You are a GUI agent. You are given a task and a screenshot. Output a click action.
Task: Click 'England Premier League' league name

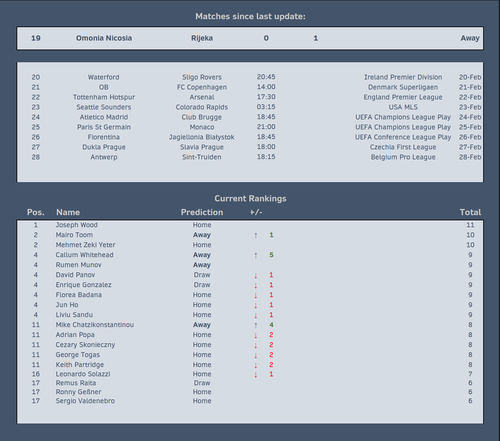tap(403, 97)
